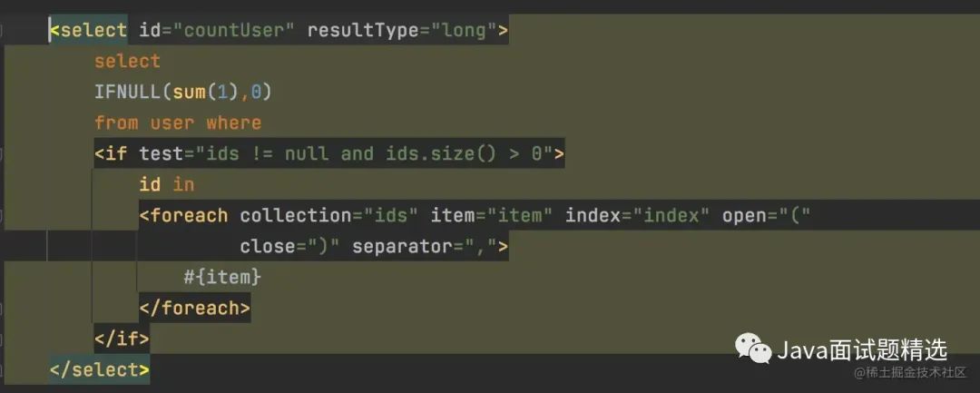
Task: Collapse the fold marker beside the if test line
Action: coord(2,154)
